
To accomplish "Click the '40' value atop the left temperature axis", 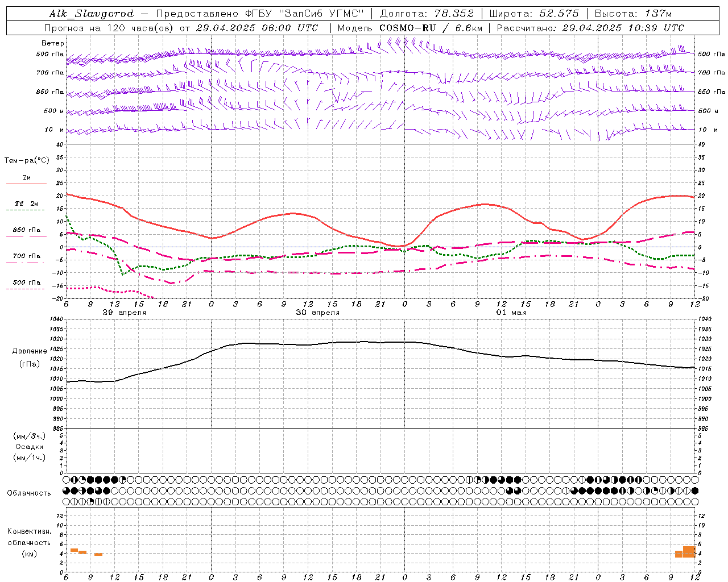I will [x=60, y=145].
